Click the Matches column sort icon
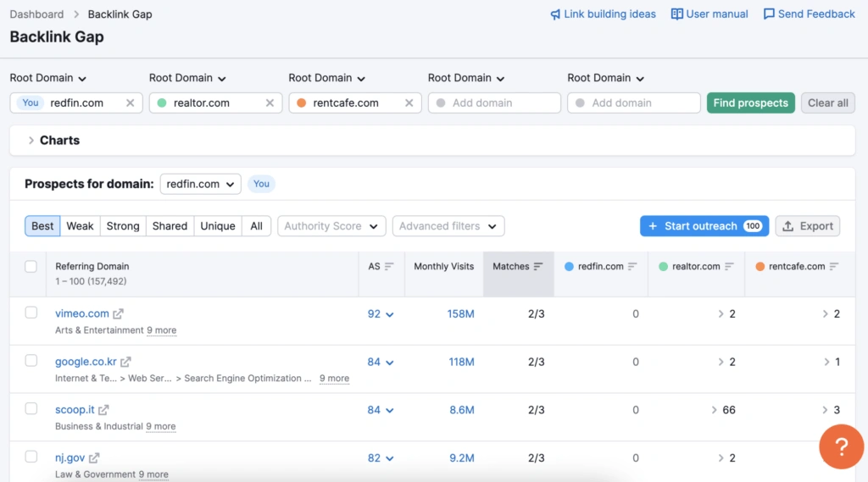This screenshot has width=868, height=482. coord(538,267)
